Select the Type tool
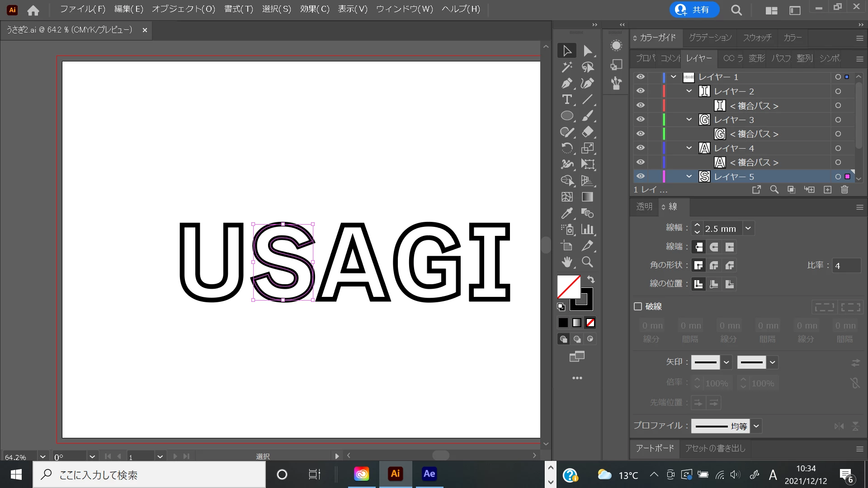Screen dimensions: 868x488 coord(566,99)
